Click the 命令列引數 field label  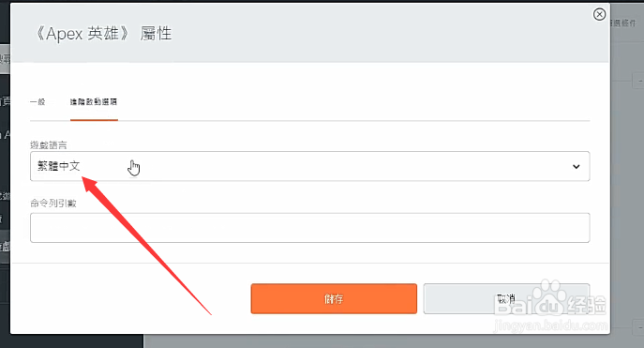[x=53, y=204]
